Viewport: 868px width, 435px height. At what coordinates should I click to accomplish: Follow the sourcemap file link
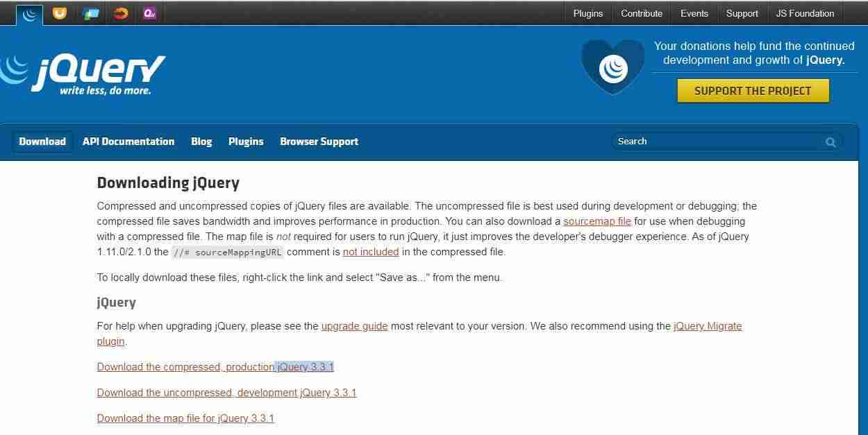(597, 221)
